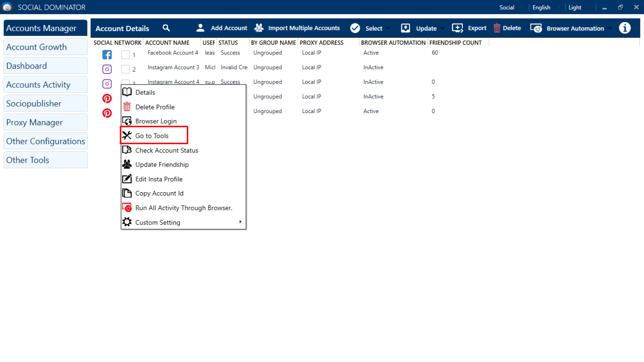Screen dimensions: 644x362
Task: Expand the Update dropdown arrow
Action: click(x=442, y=28)
